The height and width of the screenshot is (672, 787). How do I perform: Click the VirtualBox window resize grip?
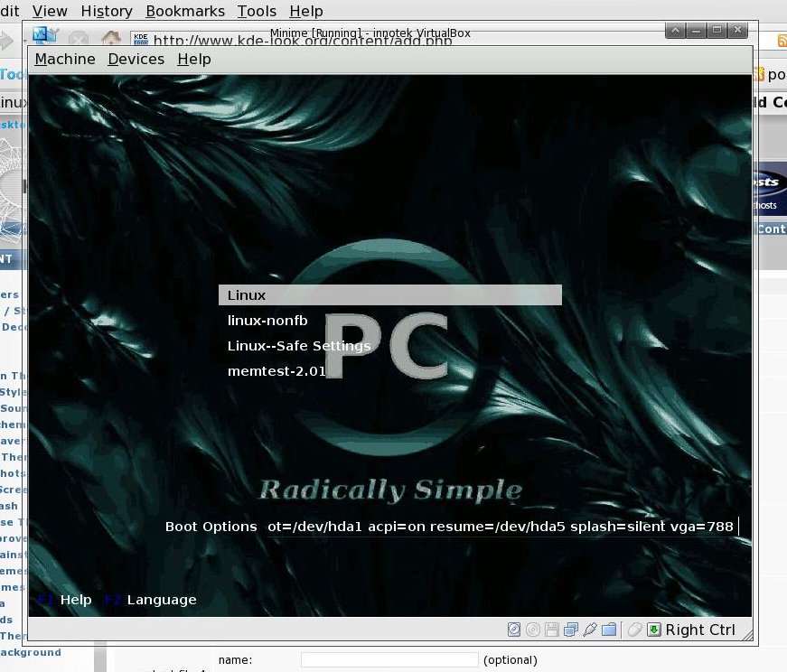(747, 635)
